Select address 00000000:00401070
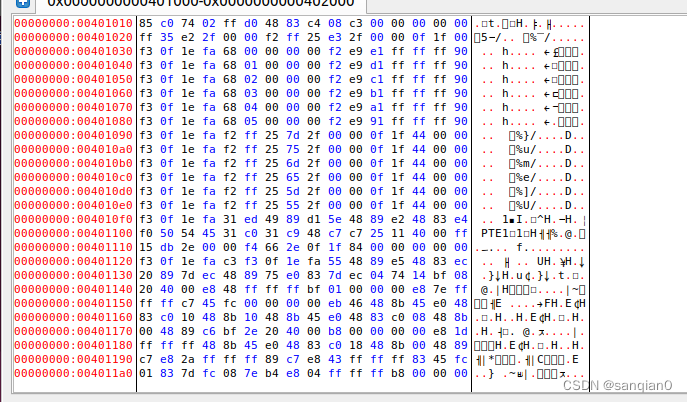687x402 pixels. 73,107
